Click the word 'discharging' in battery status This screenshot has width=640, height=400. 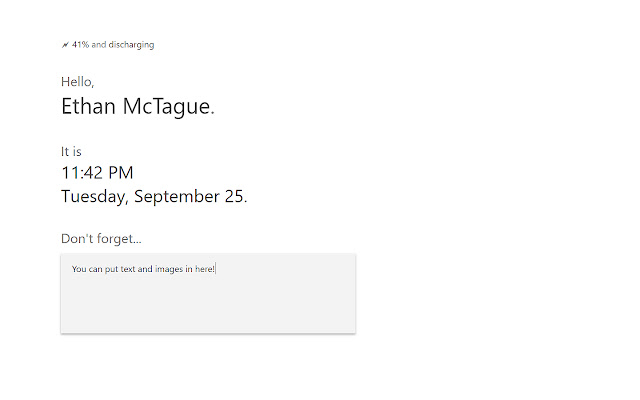133,45
